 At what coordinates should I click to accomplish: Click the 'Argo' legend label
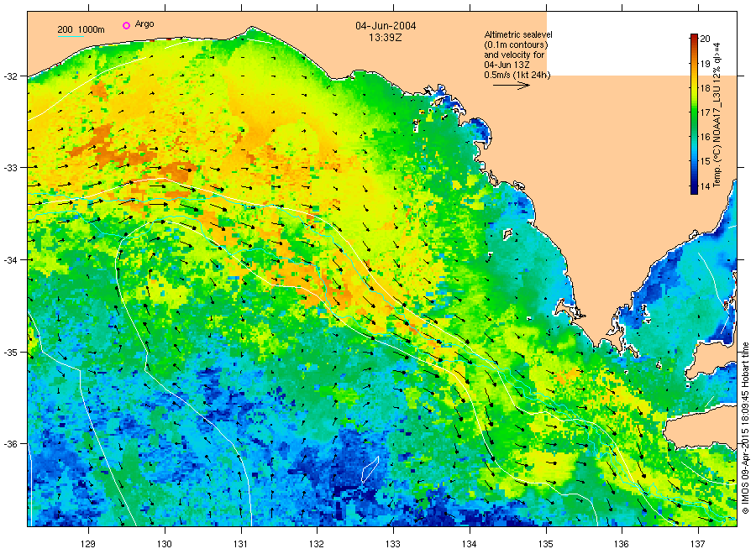(x=144, y=24)
